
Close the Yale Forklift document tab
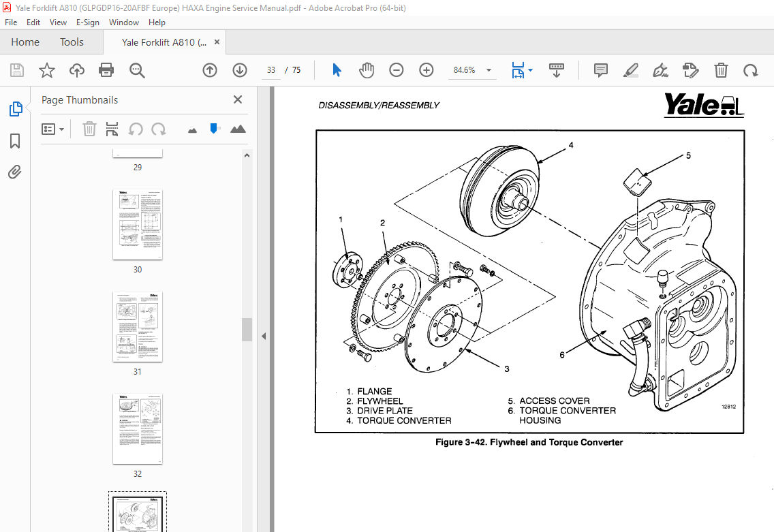217,42
